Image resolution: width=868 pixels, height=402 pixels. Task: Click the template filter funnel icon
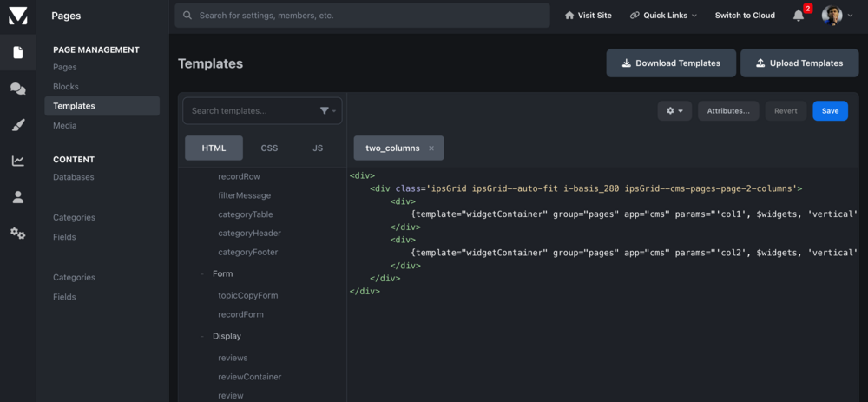(x=325, y=111)
